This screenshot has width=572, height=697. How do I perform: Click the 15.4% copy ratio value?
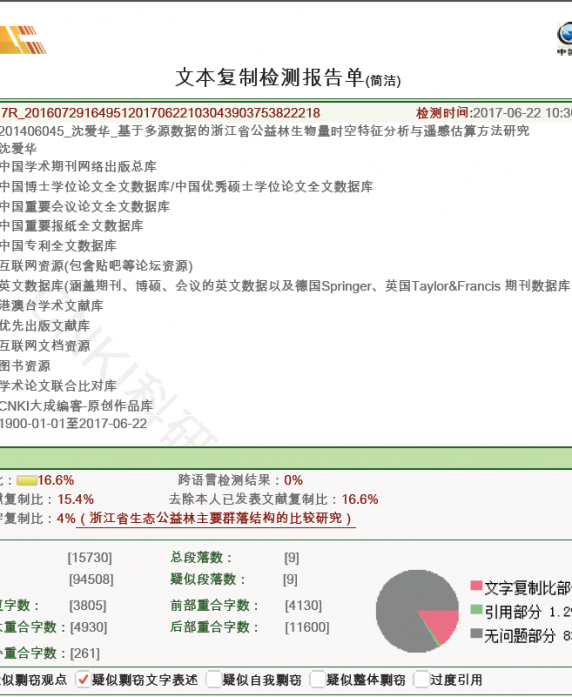point(76,499)
